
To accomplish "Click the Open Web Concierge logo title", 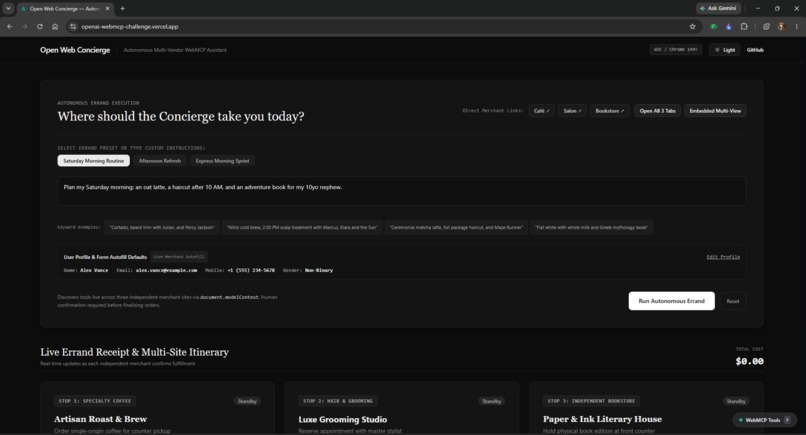I will coord(75,50).
